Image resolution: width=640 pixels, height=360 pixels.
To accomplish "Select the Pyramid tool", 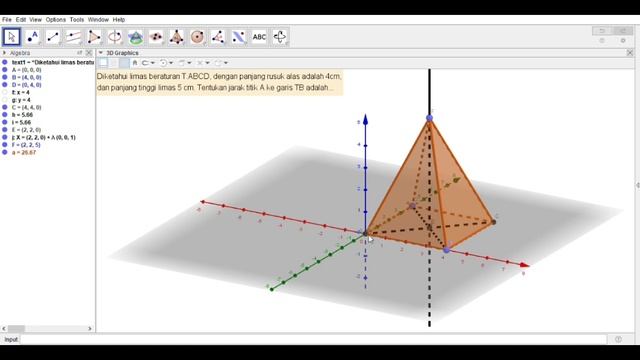I will 177,37.
